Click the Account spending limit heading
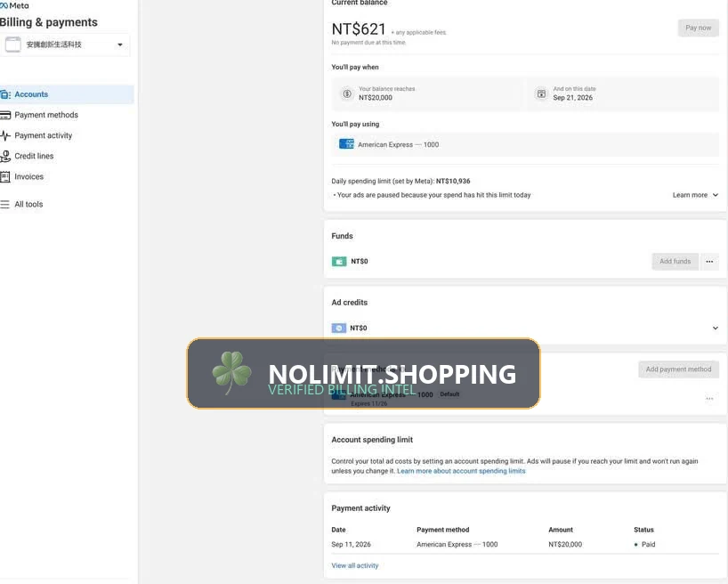Screen dimensions: 728x584 pos(372,440)
